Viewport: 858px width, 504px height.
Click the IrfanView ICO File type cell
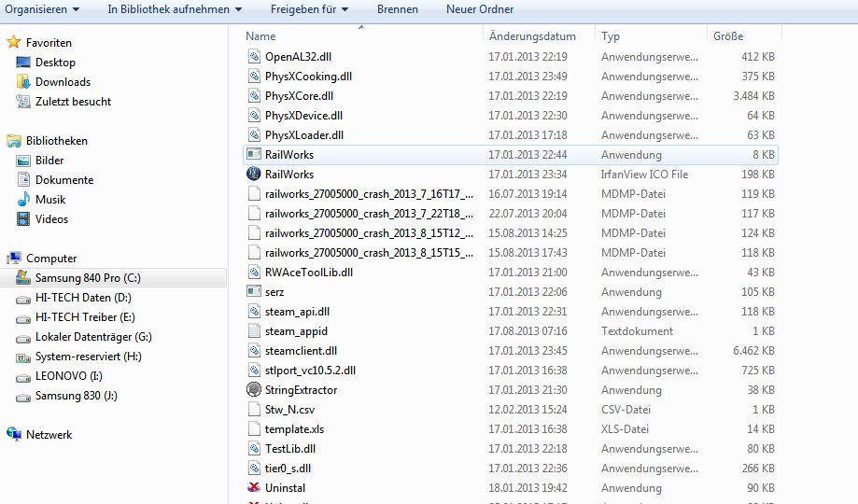pyautogui.click(x=644, y=174)
